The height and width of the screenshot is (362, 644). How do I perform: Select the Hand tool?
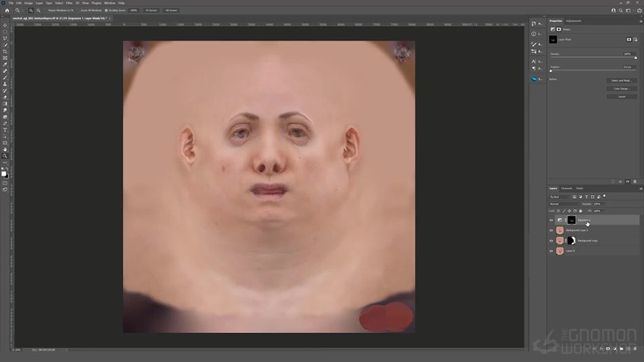[5, 149]
